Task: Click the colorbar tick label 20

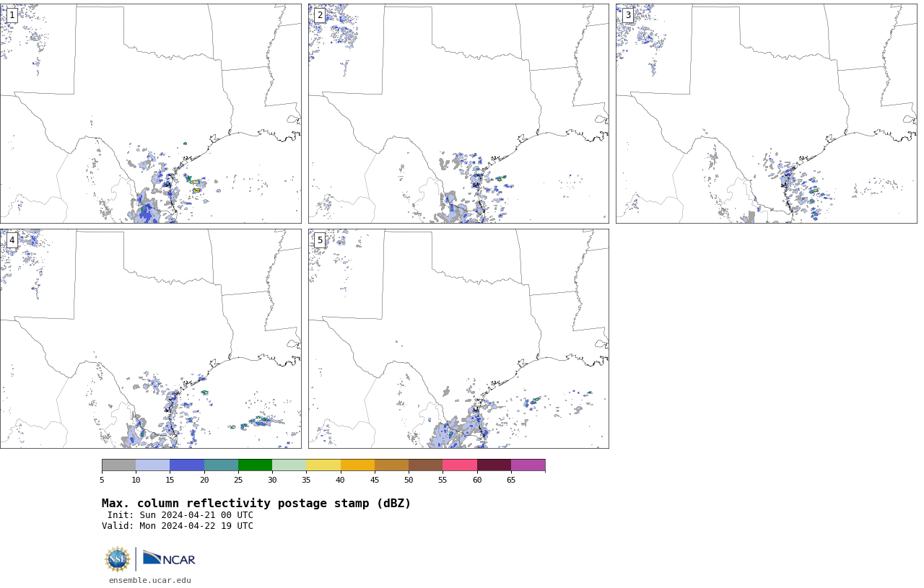Action: pyautogui.click(x=204, y=480)
